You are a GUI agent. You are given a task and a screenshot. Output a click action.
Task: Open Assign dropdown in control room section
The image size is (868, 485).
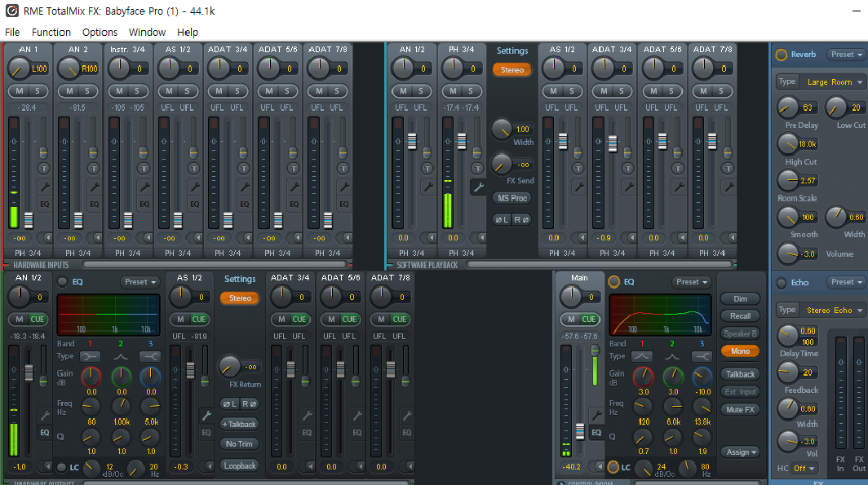point(741,452)
